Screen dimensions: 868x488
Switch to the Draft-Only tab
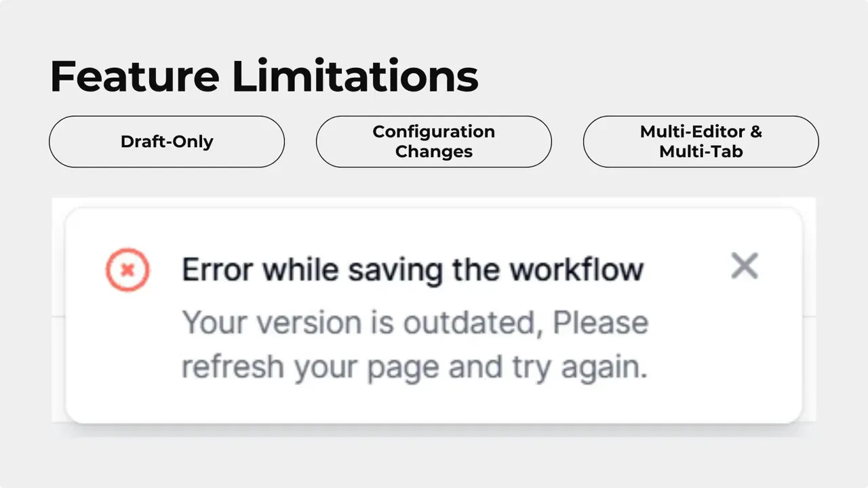(167, 142)
